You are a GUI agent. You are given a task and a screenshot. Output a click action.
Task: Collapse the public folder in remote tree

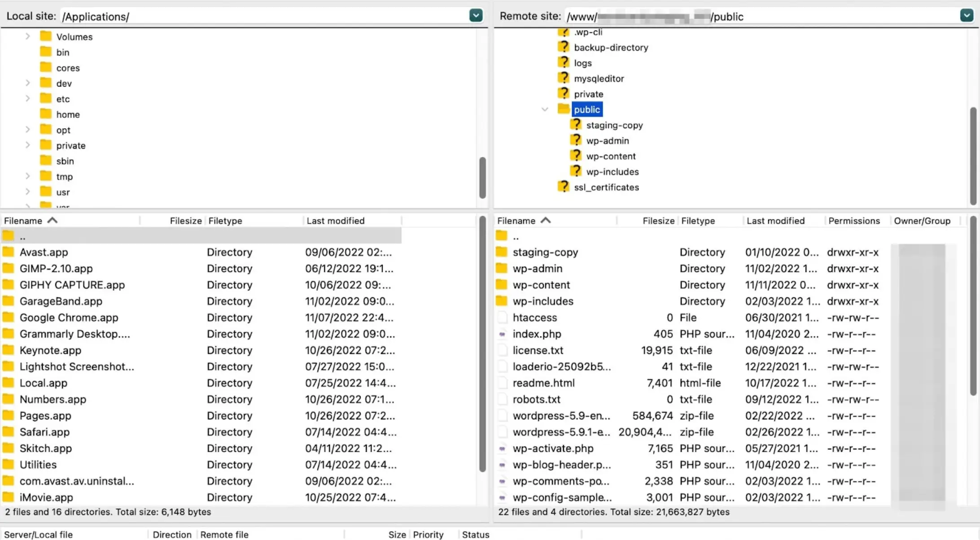(x=545, y=109)
